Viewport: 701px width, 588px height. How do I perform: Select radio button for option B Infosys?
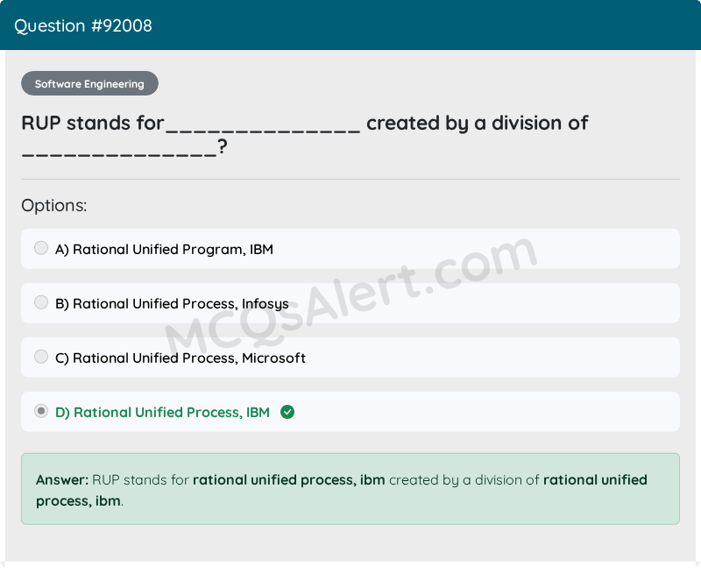point(41,302)
